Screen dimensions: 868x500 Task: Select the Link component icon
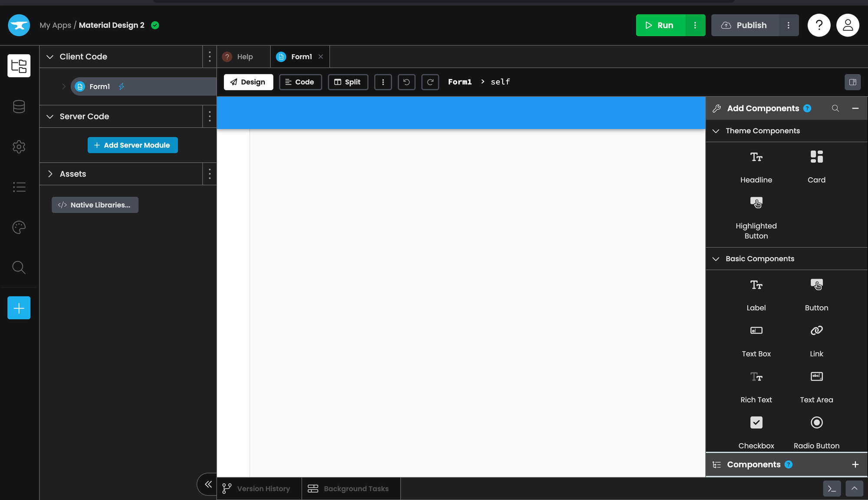tap(816, 331)
